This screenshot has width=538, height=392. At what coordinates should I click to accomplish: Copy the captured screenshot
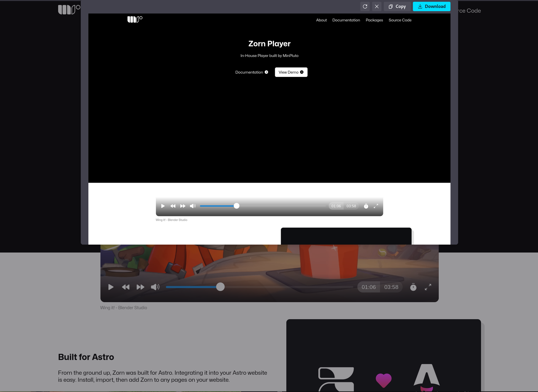(x=397, y=6)
